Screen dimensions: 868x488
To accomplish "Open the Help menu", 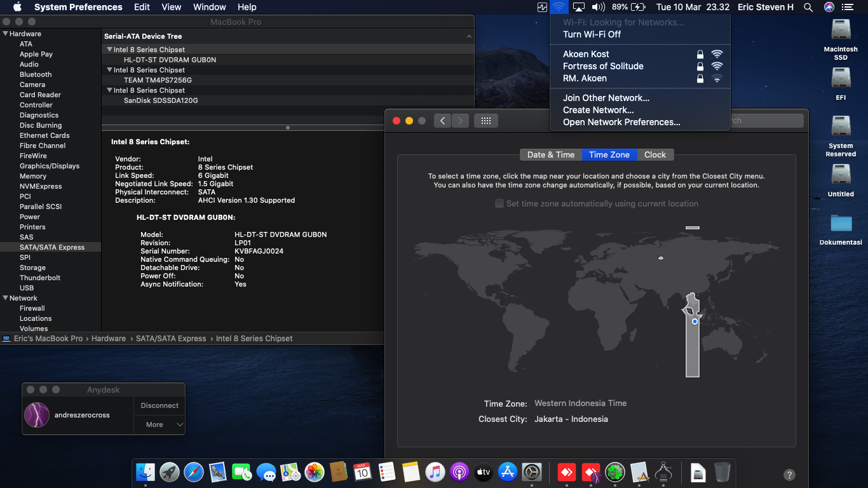I will click(247, 7).
